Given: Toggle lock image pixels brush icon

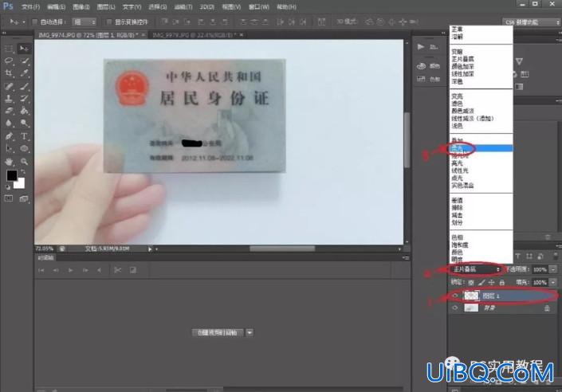Looking at the screenshot, I should [x=481, y=283].
